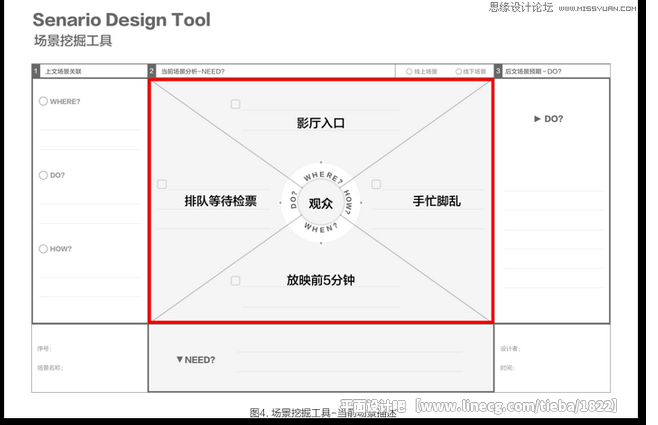
Task: Click the number 2 badge
Action: (x=152, y=71)
